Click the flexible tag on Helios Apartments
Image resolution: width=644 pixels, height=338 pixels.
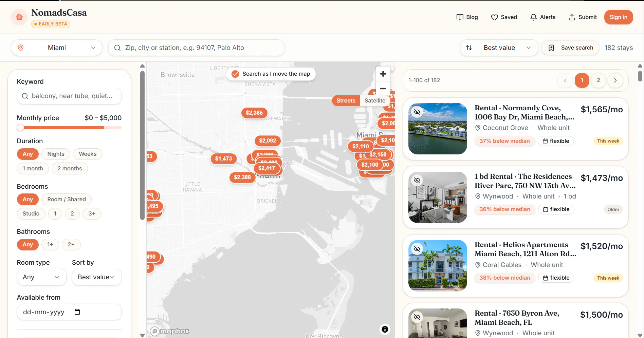click(556, 278)
